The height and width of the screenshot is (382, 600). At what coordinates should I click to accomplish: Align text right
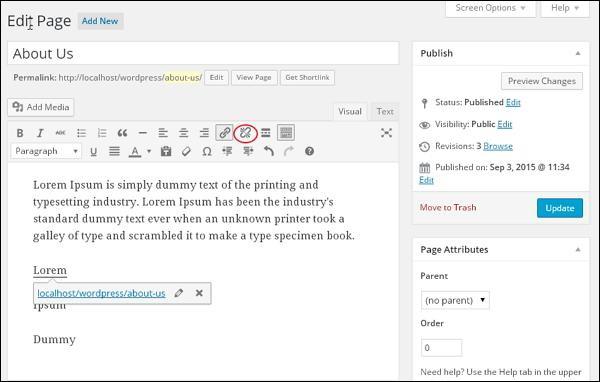tap(204, 133)
